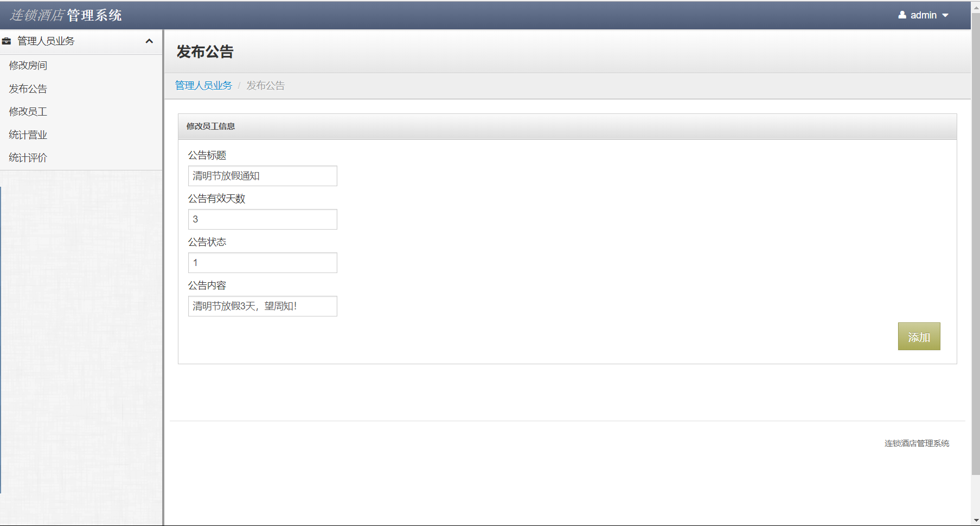Click the 发布公告 breadcrumb text
This screenshot has width=980, height=526.
(x=265, y=85)
